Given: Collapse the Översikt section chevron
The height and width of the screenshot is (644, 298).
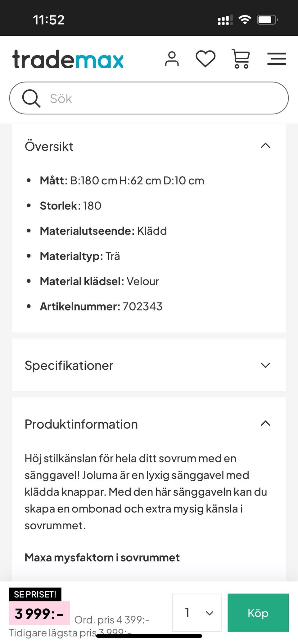Looking at the screenshot, I should pos(265,146).
